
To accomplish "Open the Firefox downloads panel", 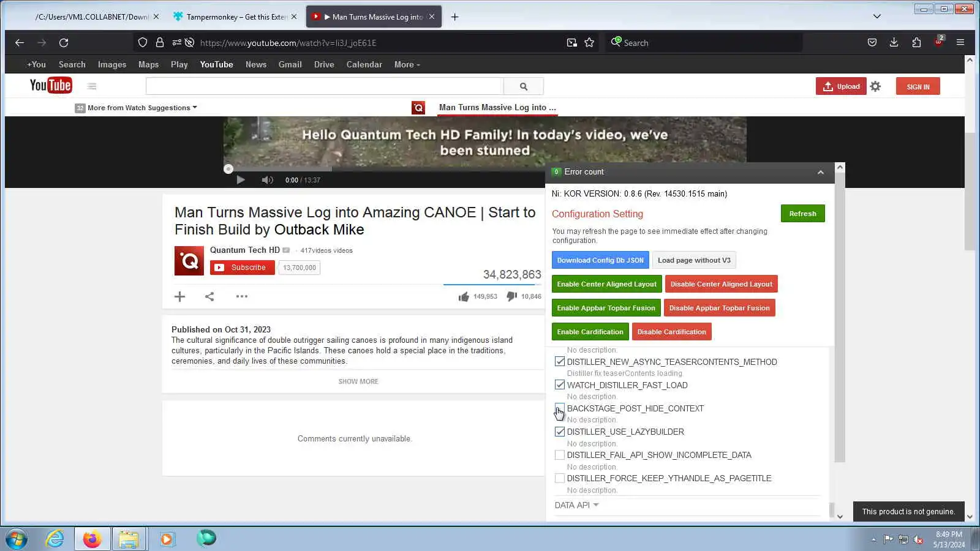I will (894, 43).
